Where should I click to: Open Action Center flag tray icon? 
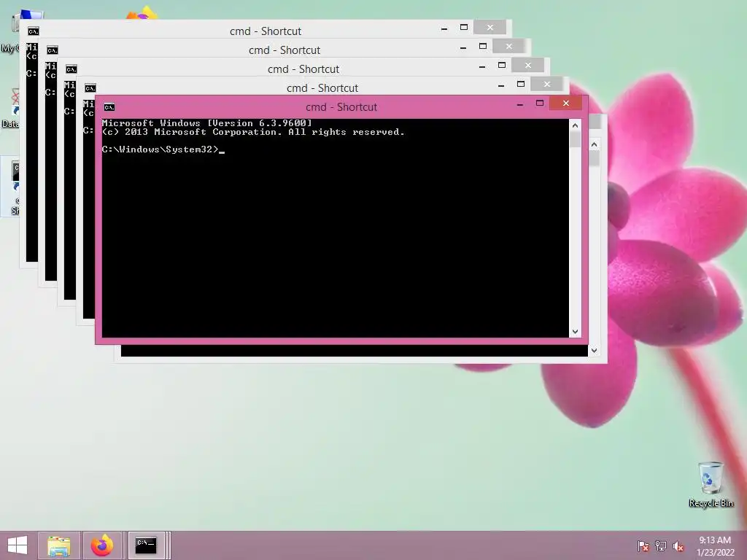(x=643, y=545)
